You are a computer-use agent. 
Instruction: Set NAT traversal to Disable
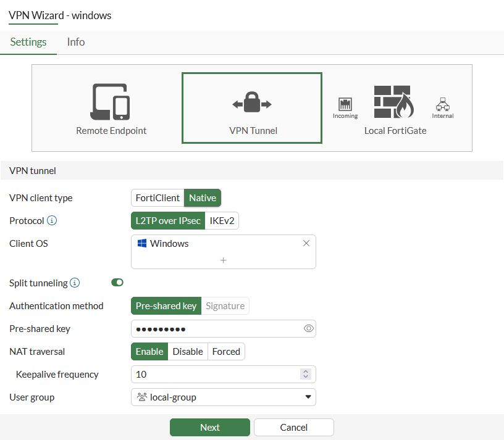click(x=188, y=351)
